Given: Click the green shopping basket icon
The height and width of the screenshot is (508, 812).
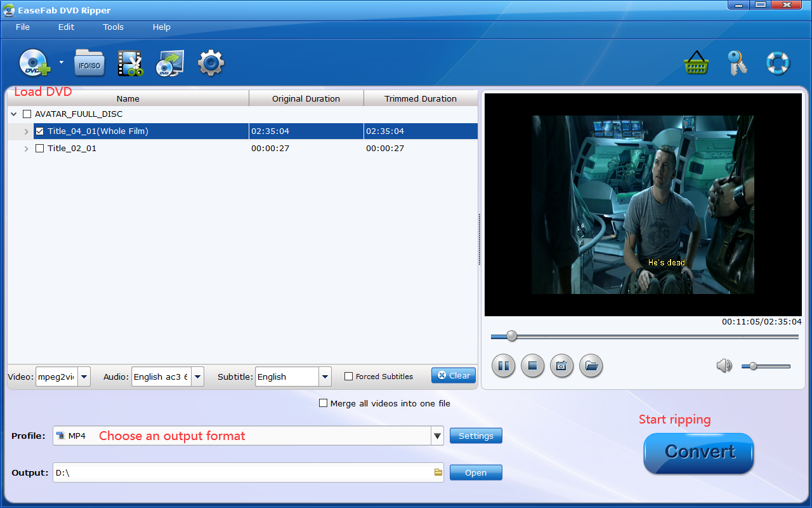Looking at the screenshot, I should [x=696, y=63].
